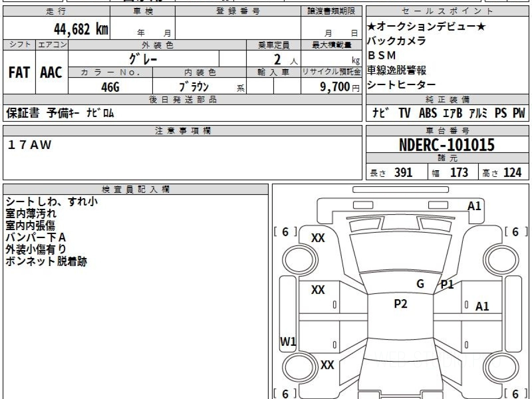
Task: Select the ★オークションデビュー★ sales point
Action: (426, 27)
